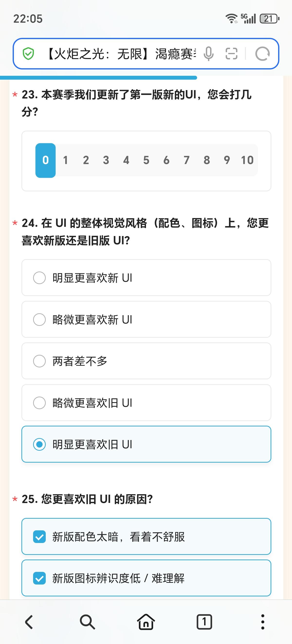Screen dimensions: 292x644
Task: Tap the scan QR code icon
Action: (231, 54)
